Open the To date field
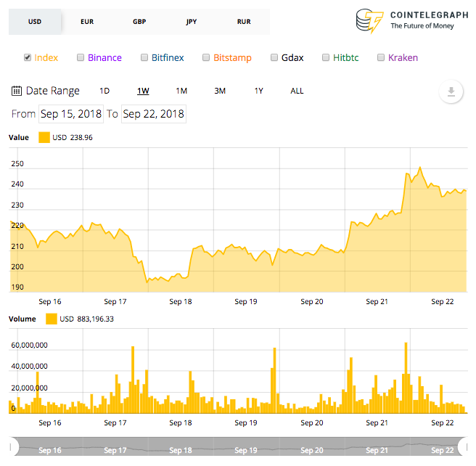This screenshot has height=466, width=476. (154, 114)
